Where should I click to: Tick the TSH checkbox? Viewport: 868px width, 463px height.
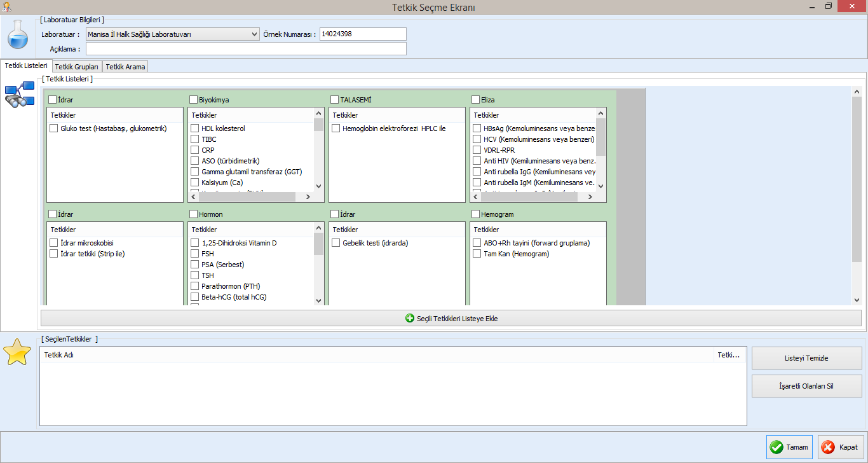click(x=195, y=275)
